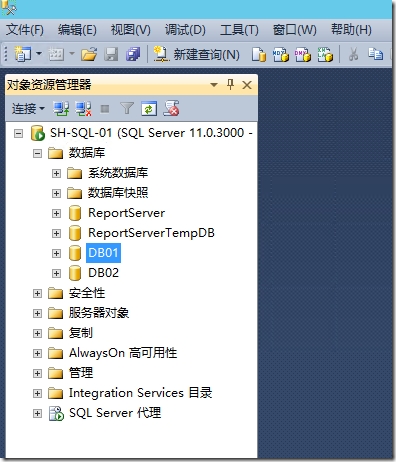Click the Copy icon in toolbar
This screenshot has width=396, height=462.
pos(375,54)
